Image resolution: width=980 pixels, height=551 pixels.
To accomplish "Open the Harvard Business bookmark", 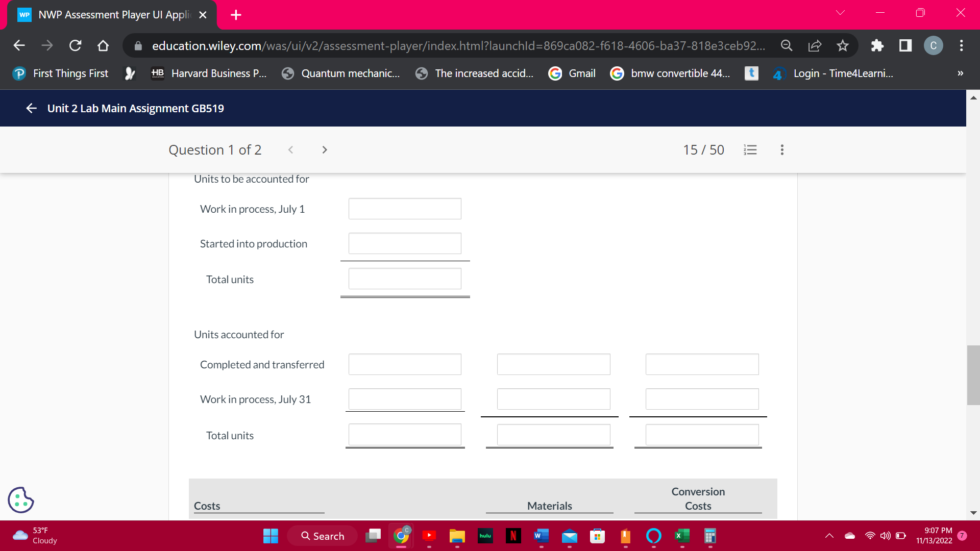I will [x=209, y=73].
